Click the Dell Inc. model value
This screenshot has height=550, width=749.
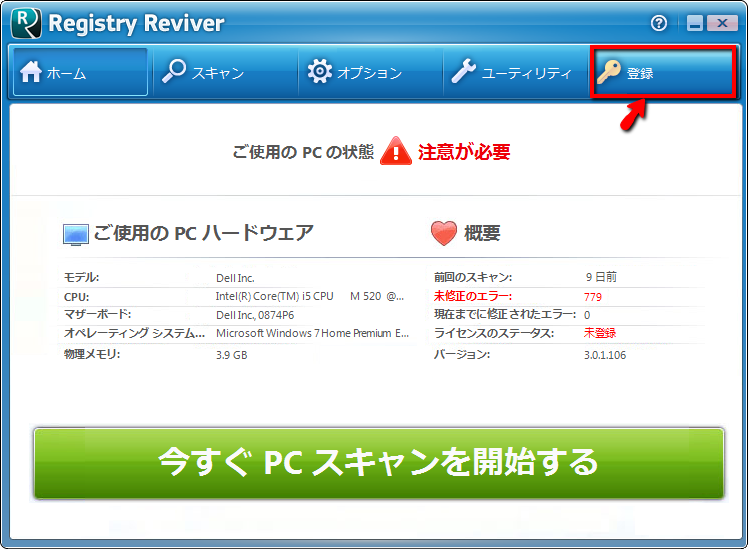coord(235,278)
